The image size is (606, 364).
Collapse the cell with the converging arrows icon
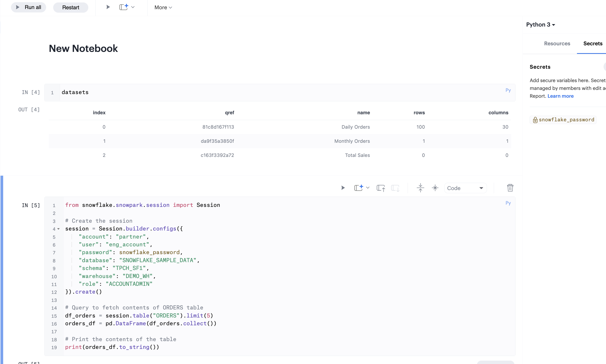pos(420,188)
